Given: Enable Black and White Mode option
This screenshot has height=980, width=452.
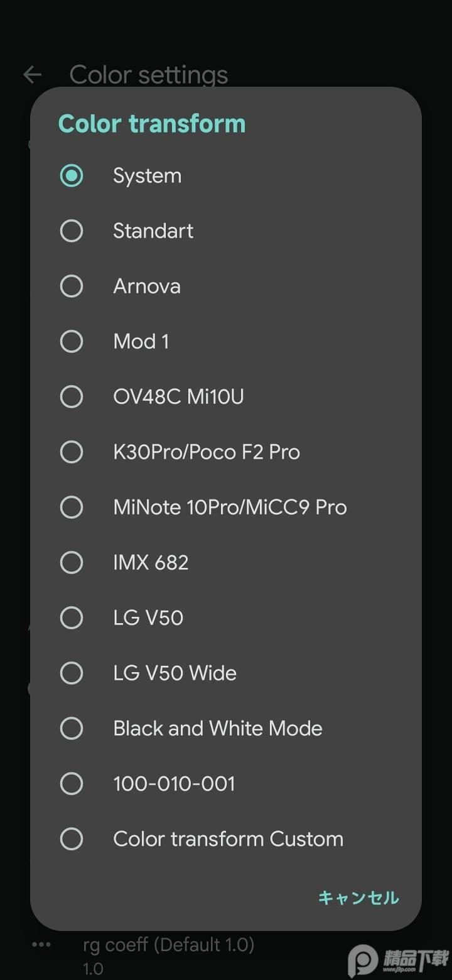Looking at the screenshot, I should pos(72,729).
